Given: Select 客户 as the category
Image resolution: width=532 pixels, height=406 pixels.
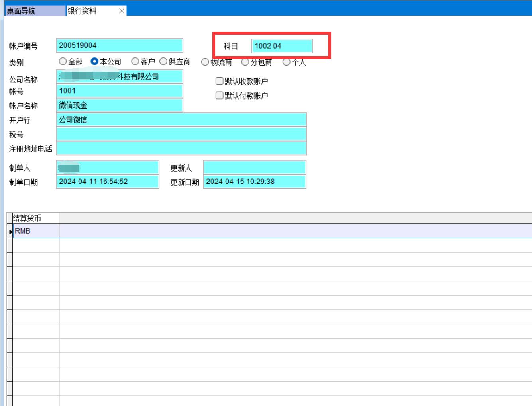Looking at the screenshot, I should 135,62.
